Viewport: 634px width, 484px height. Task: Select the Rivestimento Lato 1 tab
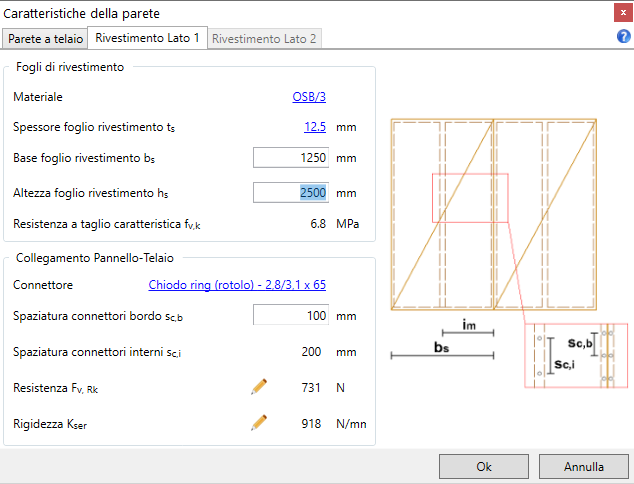(147, 38)
